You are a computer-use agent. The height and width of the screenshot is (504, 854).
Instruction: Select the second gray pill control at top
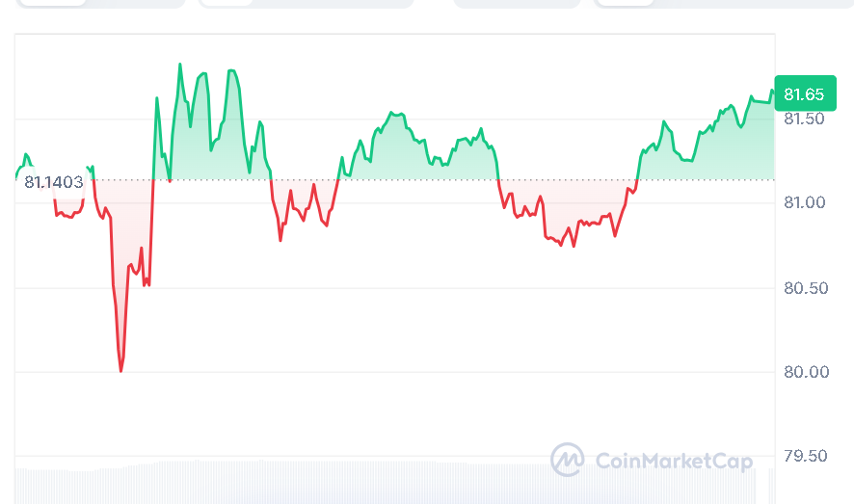tap(306, 4)
